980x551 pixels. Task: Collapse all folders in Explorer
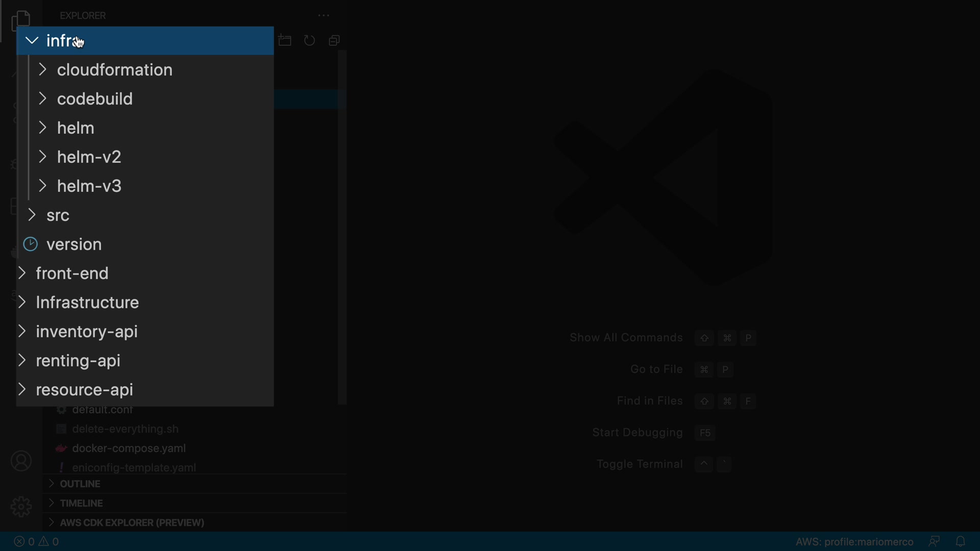coord(334,40)
